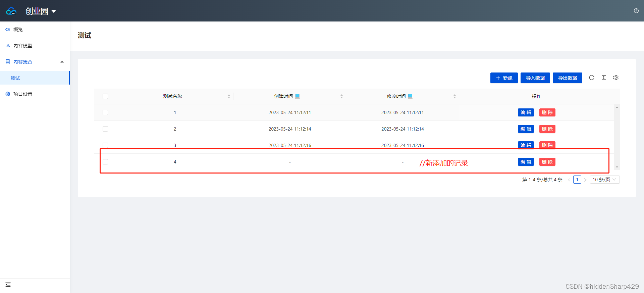Go to next page arrow
The image size is (644, 293).
pos(585,180)
